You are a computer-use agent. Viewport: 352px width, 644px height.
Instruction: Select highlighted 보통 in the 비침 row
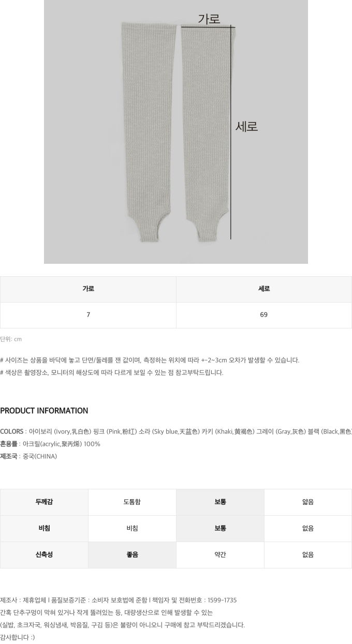[x=220, y=528]
